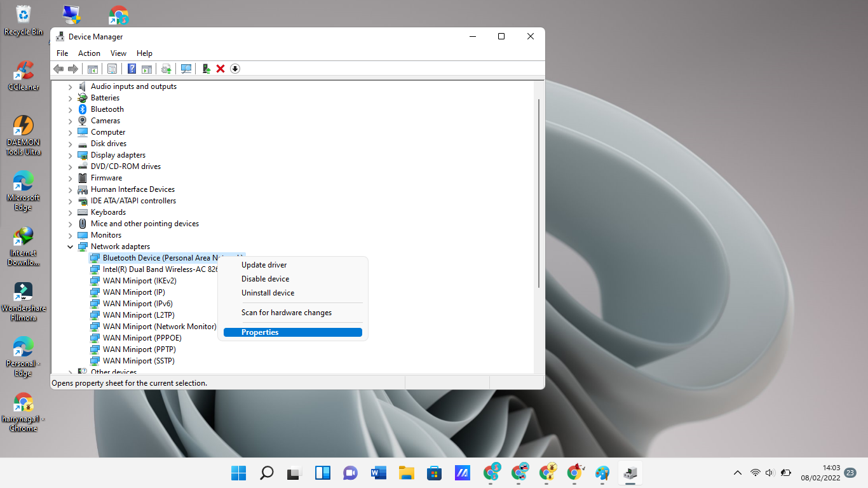Select WAN Miniport (Network Monitor)
The width and height of the screenshot is (868, 488).
pos(159,327)
